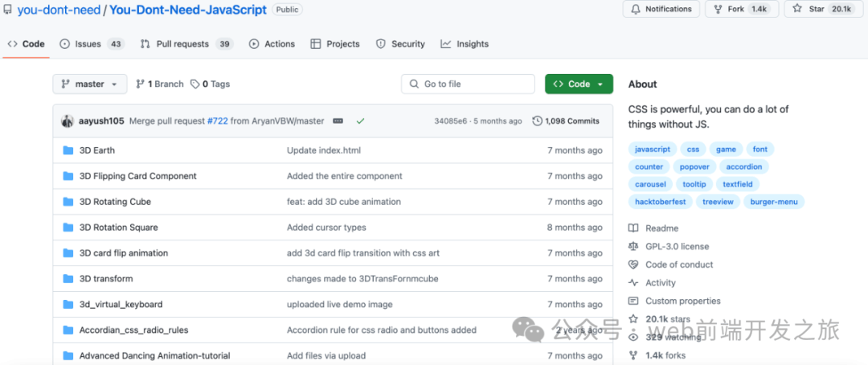Click folder icon beside 3d_virtual_keyboard
This screenshot has width=868, height=365.
pyautogui.click(x=68, y=304)
